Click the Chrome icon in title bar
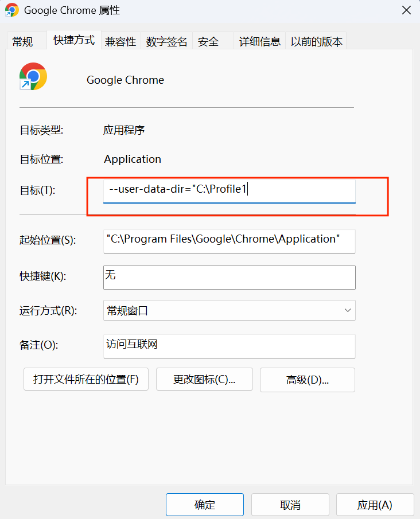 coord(12,10)
